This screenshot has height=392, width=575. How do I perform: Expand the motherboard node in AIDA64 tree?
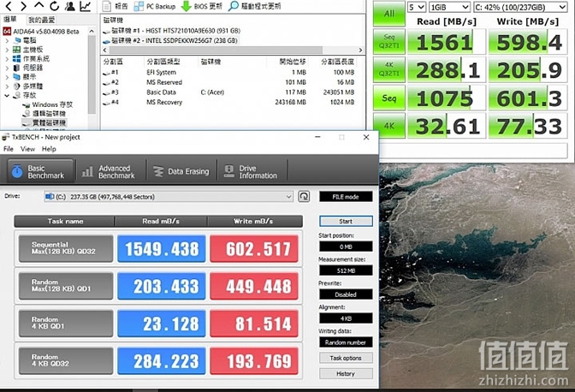click(7, 50)
